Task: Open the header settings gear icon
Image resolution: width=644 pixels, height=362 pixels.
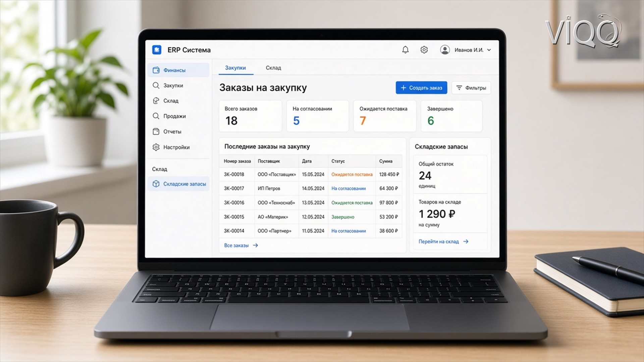Action: pos(424,50)
